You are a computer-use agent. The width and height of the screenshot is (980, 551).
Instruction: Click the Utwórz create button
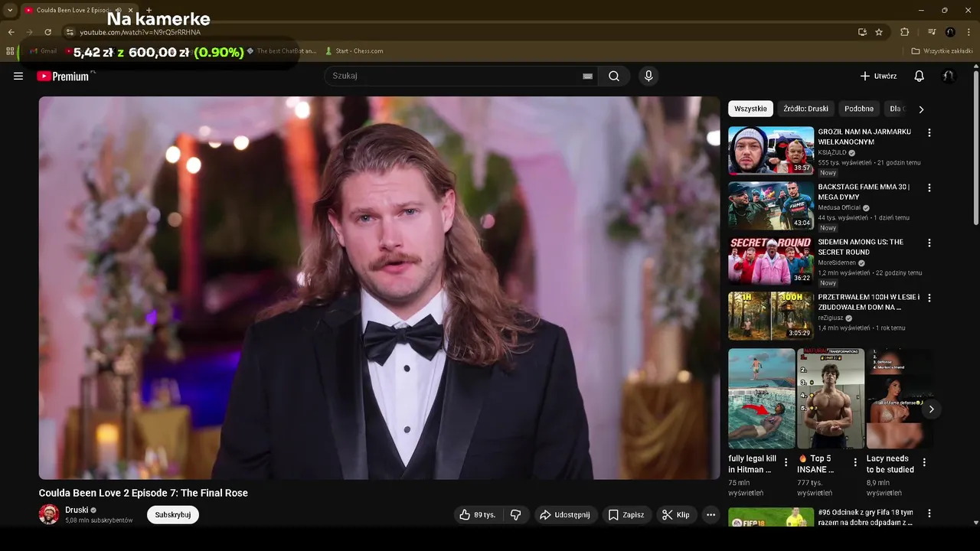click(x=878, y=76)
